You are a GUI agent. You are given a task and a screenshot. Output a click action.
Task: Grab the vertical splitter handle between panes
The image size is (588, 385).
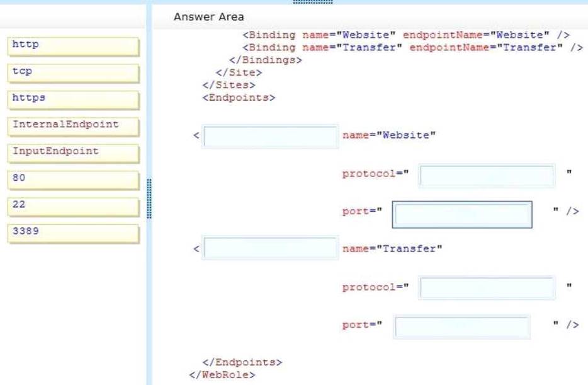click(x=149, y=198)
